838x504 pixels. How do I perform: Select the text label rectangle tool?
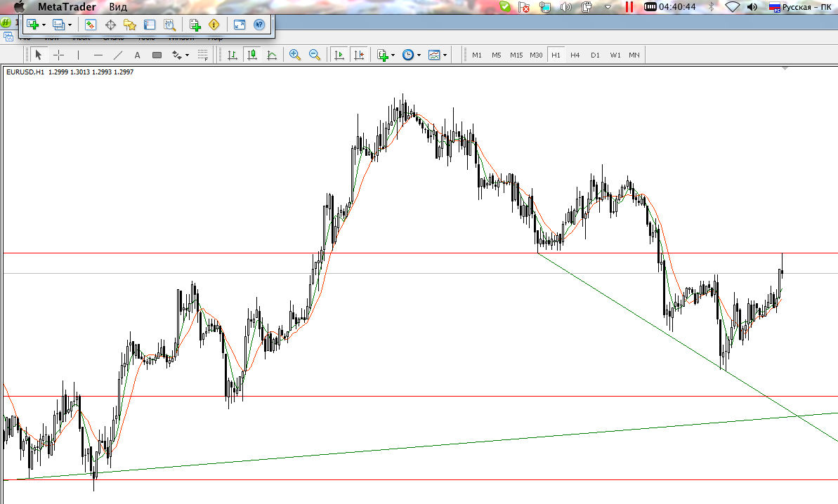pyautogui.click(x=157, y=55)
